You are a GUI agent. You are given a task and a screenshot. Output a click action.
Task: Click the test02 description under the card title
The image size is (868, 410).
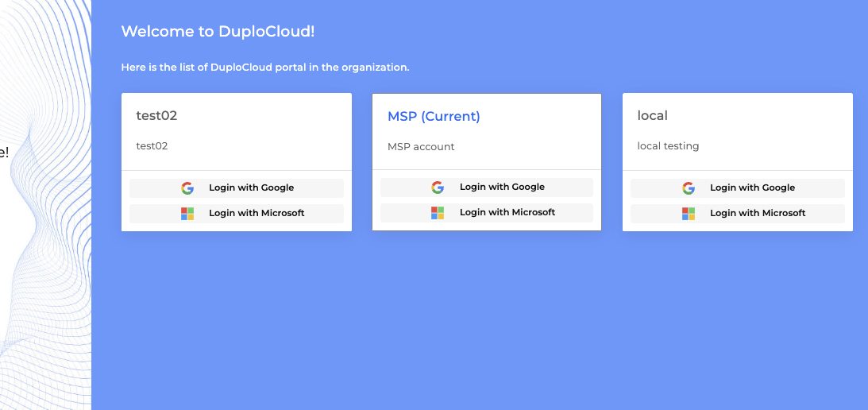coord(152,146)
